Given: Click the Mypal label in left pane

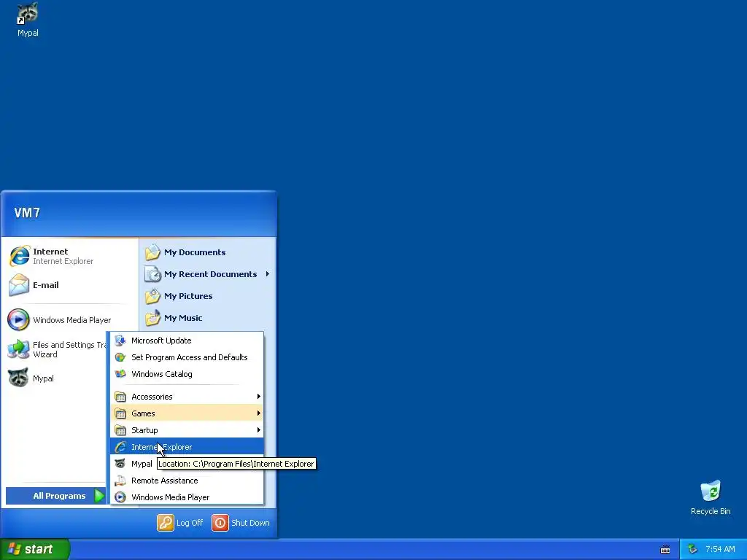Looking at the screenshot, I should point(43,378).
